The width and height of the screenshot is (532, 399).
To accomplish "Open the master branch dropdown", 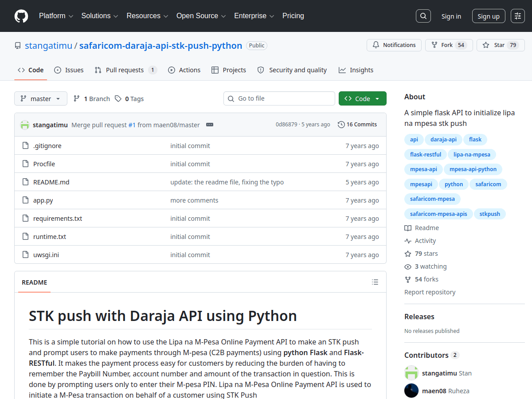I will tap(41, 98).
